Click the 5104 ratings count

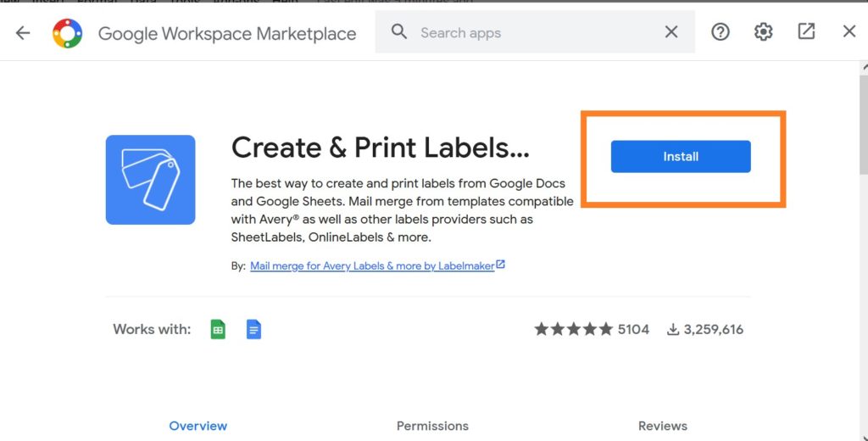(633, 330)
